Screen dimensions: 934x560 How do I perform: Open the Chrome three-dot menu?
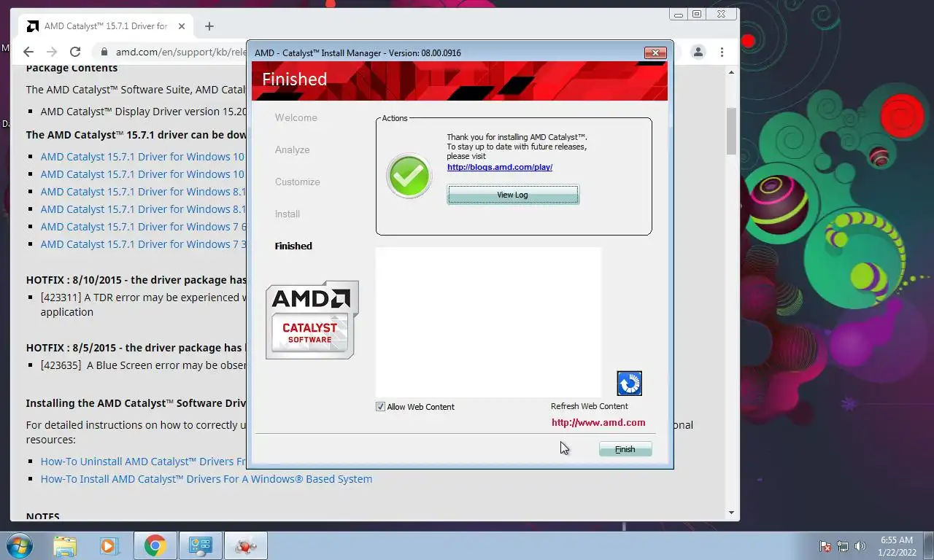(722, 52)
